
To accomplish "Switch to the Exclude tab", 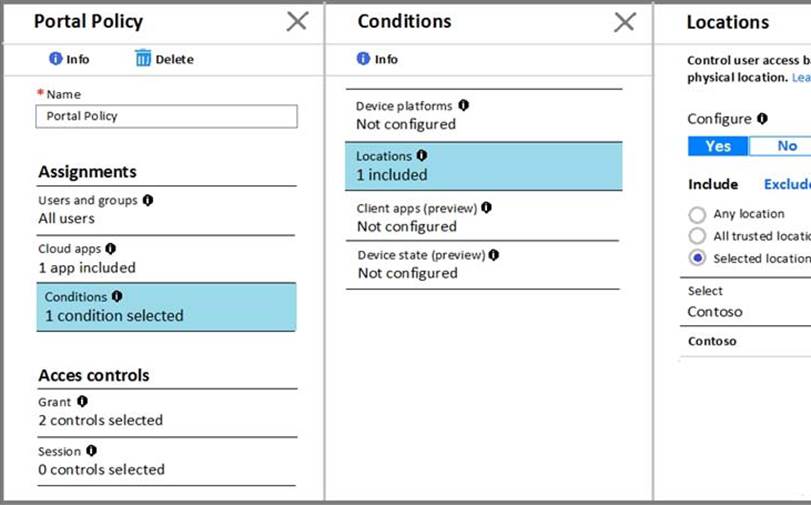I will 786,184.
